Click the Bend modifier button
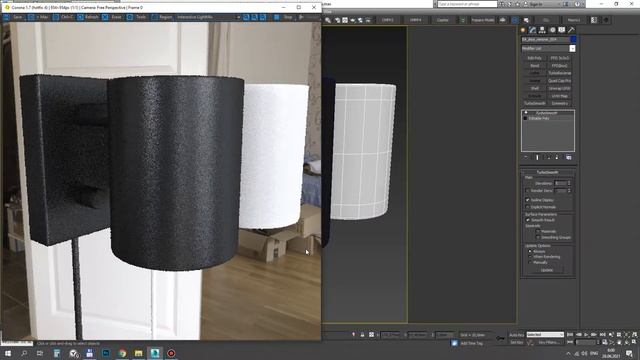The height and width of the screenshot is (360, 640). [x=534, y=65]
